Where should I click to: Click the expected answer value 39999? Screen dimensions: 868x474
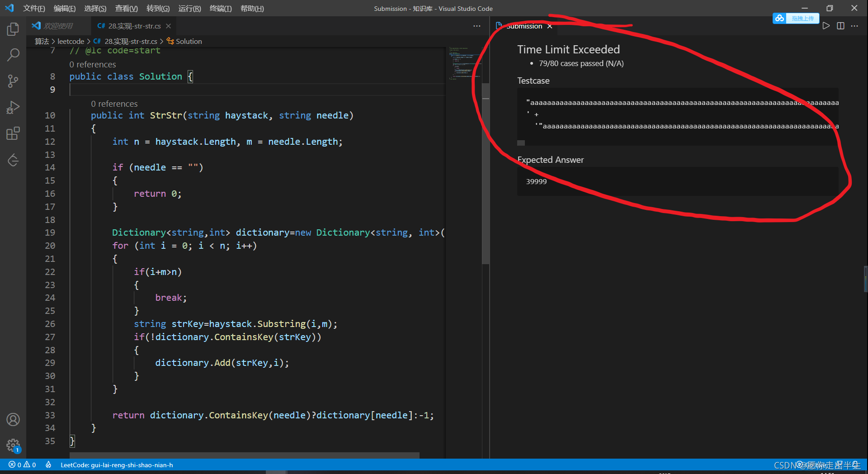coord(536,181)
